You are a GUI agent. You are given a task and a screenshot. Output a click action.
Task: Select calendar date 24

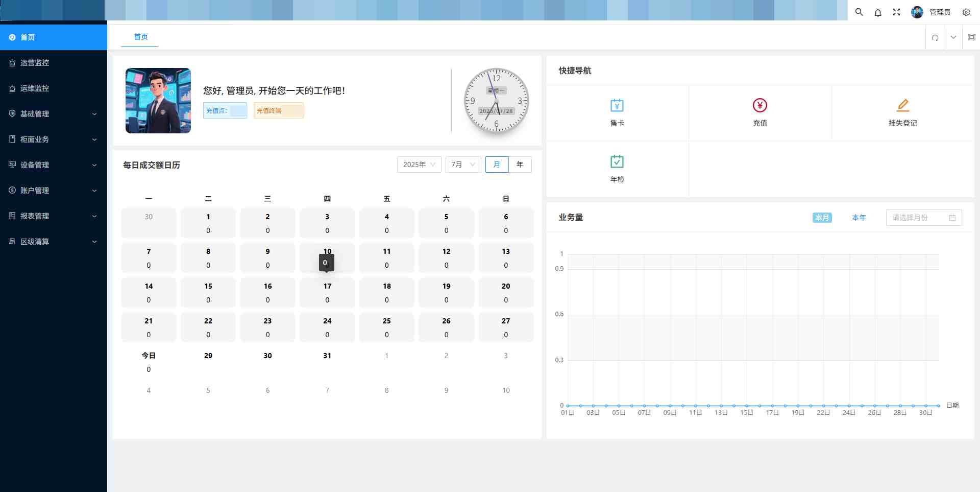click(327, 327)
